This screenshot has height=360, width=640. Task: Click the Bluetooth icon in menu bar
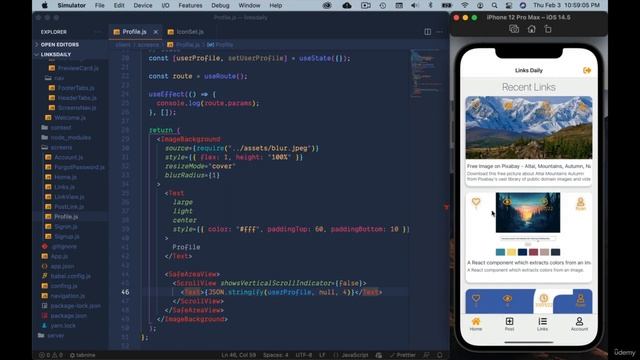(430, 5)
